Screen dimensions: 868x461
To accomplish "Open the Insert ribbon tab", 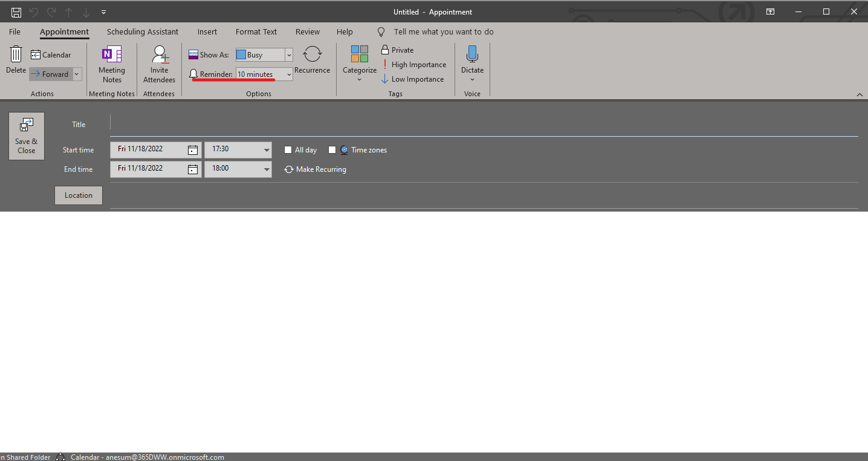I will [207, 32].
